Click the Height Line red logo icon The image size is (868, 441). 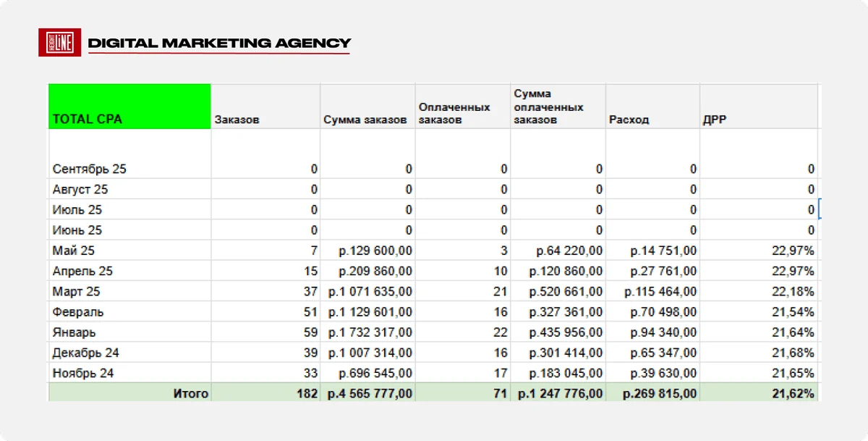pos(59,43)
